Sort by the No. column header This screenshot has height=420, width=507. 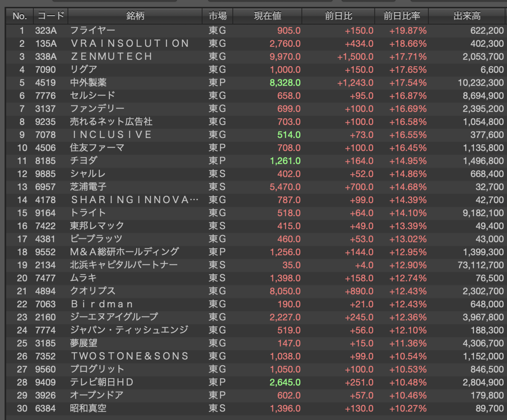20,16
